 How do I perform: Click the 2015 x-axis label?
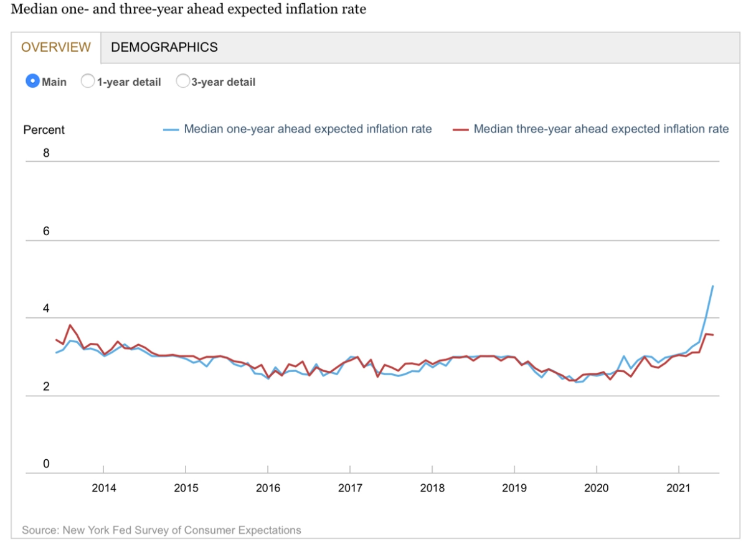(186, 488)
